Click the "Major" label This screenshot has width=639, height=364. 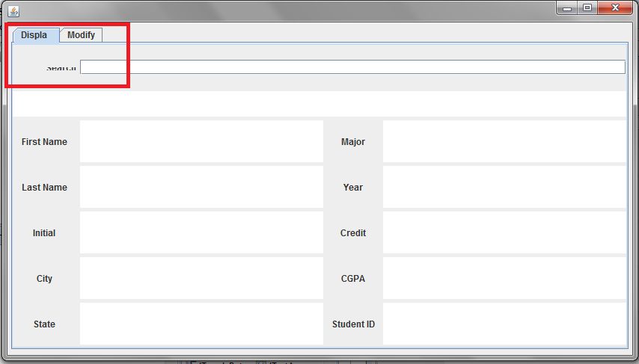pos(353,142)
